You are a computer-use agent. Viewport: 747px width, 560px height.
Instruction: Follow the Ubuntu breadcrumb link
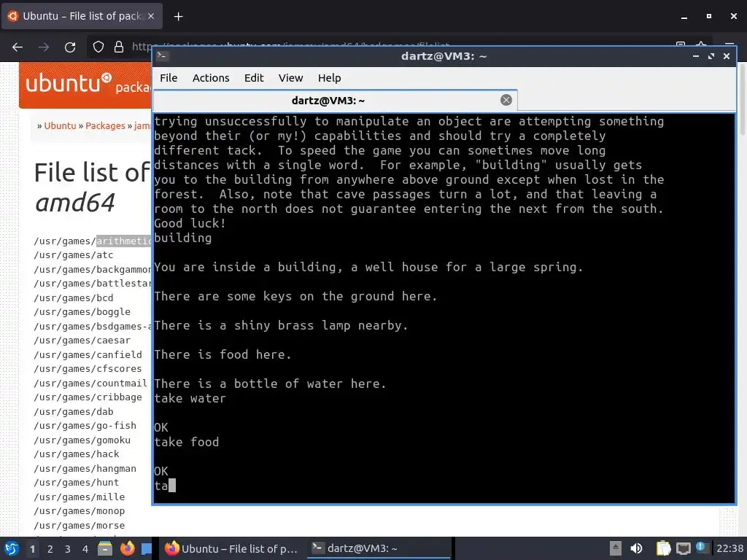tap(60, 125)
